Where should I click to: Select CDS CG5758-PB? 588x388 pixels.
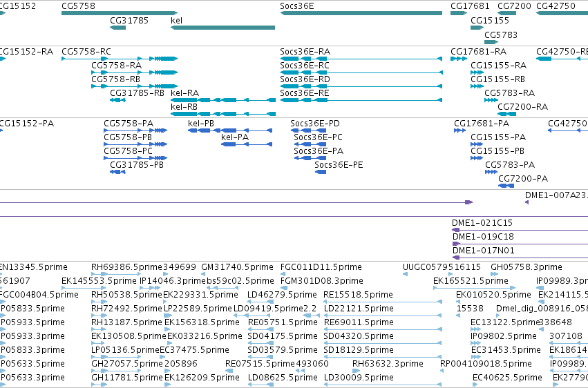[x=135, y=144]
